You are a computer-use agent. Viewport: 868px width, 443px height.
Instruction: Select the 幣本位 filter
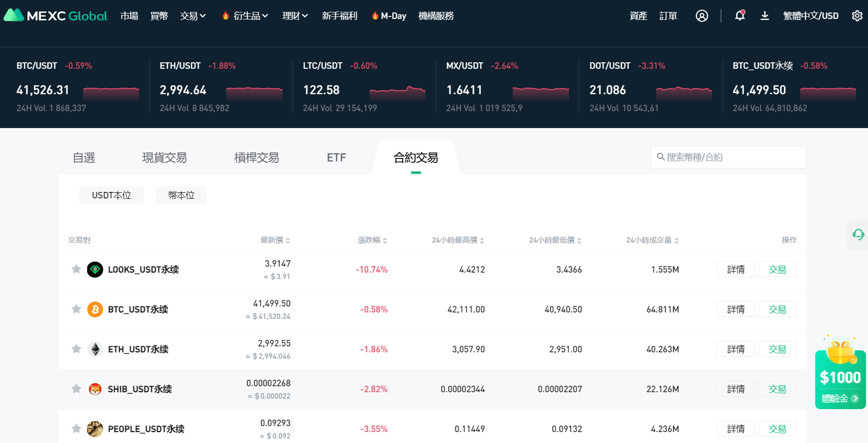click(x=181, y=195)
